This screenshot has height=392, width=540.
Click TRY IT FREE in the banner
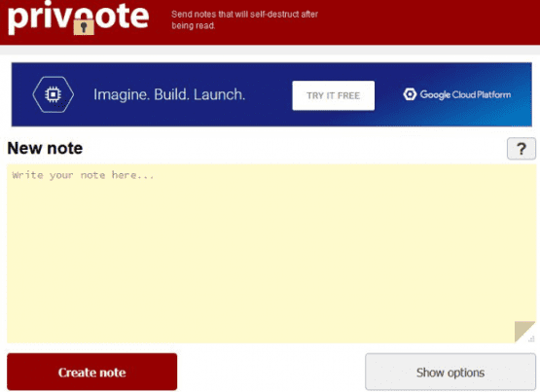click(334, 95)
